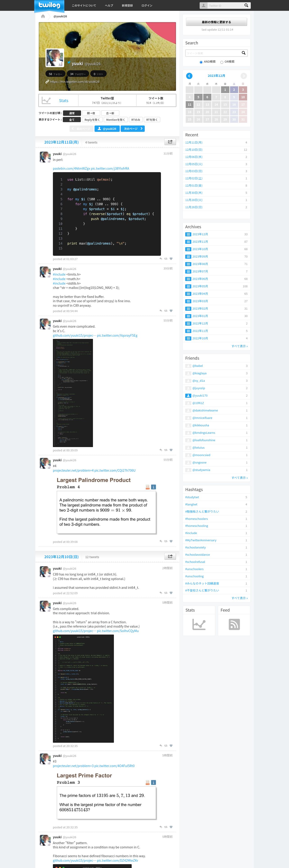Viewport: 289px width, 868px height.
Task: Open the 0 リスト tab
Action: tap(98, 74)
